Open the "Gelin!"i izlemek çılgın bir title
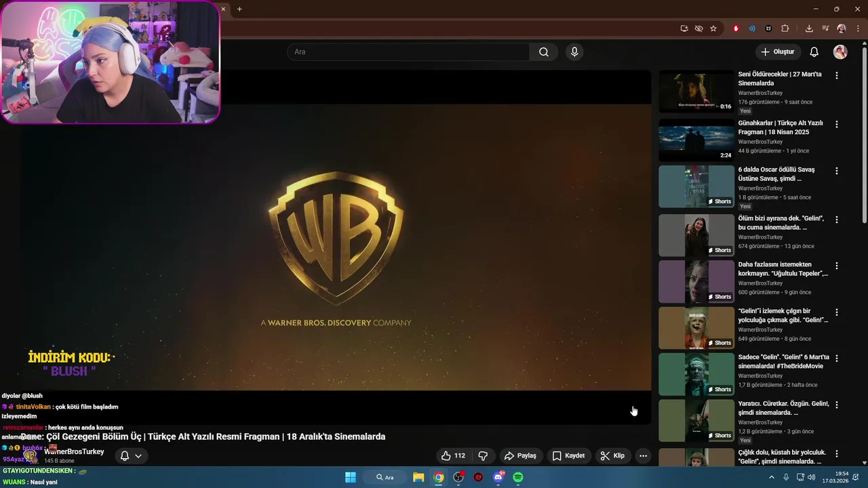The width and height of the screenshot is (868, 488). pyautogui.click(x=783, y=315)
